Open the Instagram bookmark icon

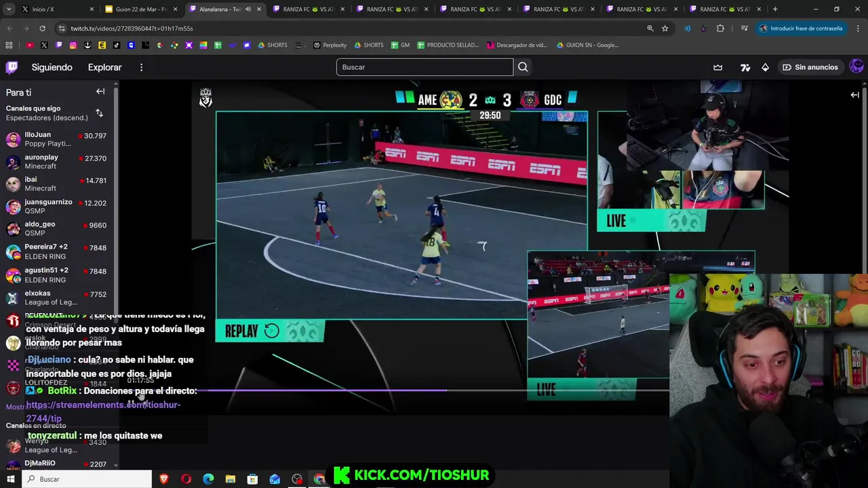click(73, 45)
